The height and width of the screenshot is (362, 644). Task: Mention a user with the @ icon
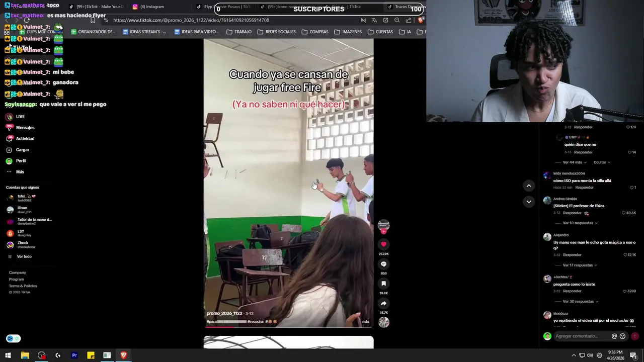pyautogui.click(x=614, y=336)
